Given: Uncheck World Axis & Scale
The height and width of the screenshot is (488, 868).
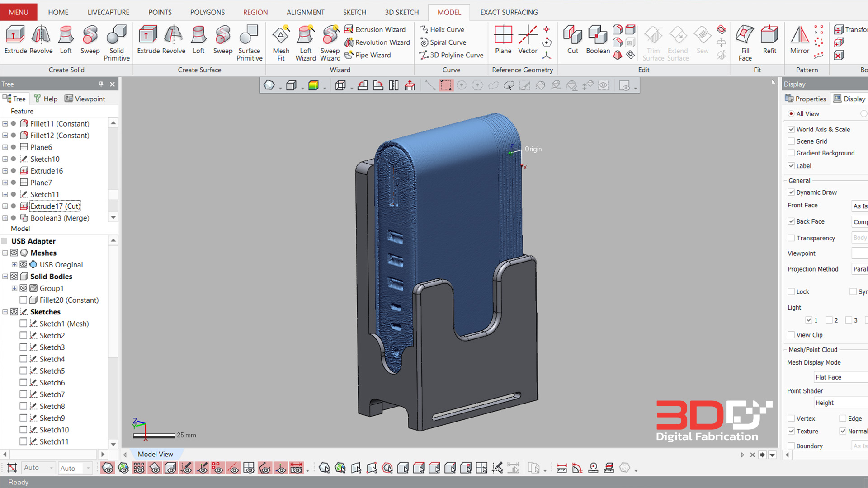Looking at the screenshot, I should click(791, 129).
